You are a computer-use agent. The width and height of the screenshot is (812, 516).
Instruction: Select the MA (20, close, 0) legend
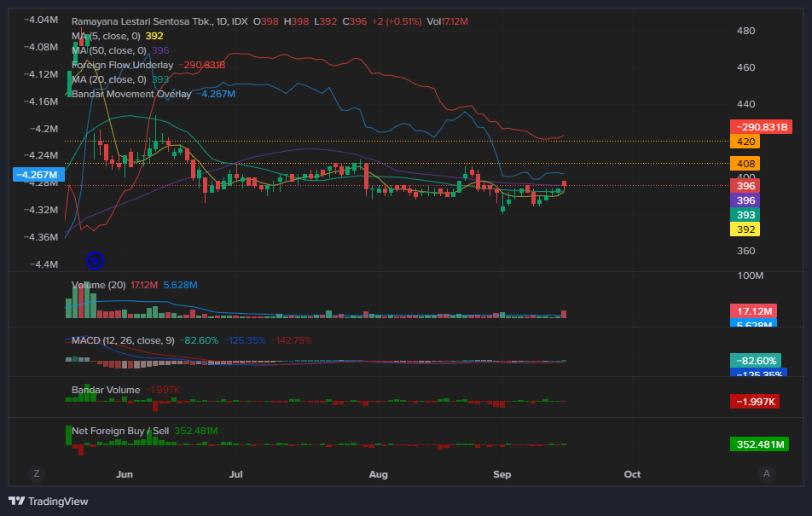pyautogui.click(x=109, y=79)
